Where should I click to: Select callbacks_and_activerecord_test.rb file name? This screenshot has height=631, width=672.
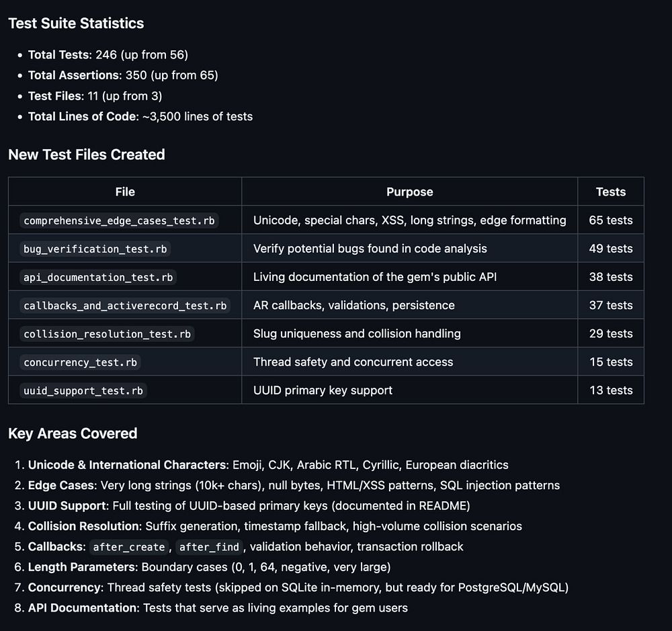coord(125,305)
